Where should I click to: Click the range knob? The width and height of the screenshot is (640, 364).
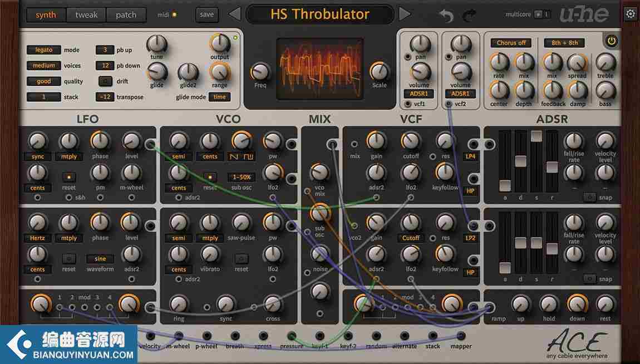coord(220,72)
